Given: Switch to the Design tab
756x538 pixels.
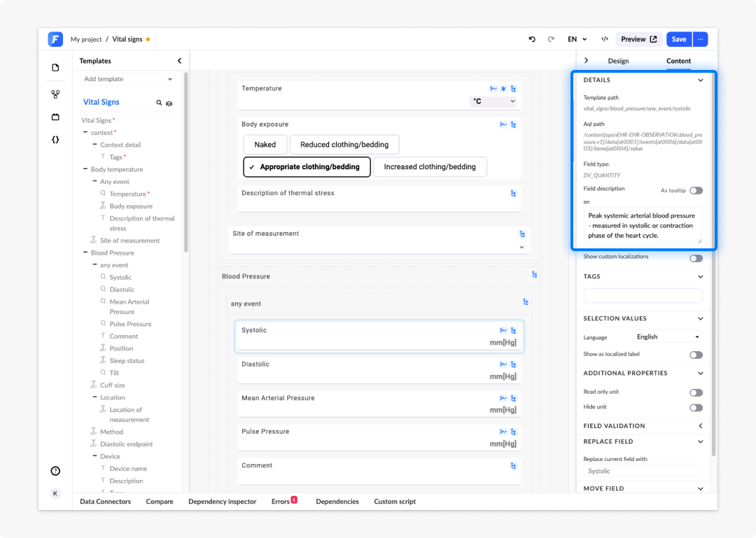Looking at the screenshot, I should [x=618, y=61].
